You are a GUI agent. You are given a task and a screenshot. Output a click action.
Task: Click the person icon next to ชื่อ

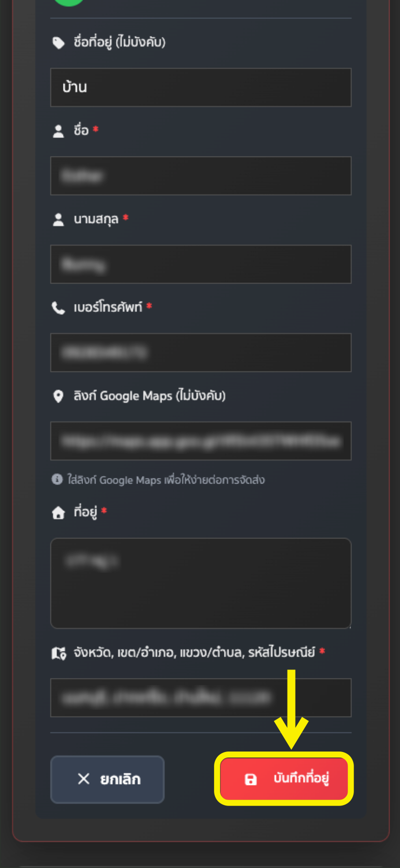pos(58,131)
